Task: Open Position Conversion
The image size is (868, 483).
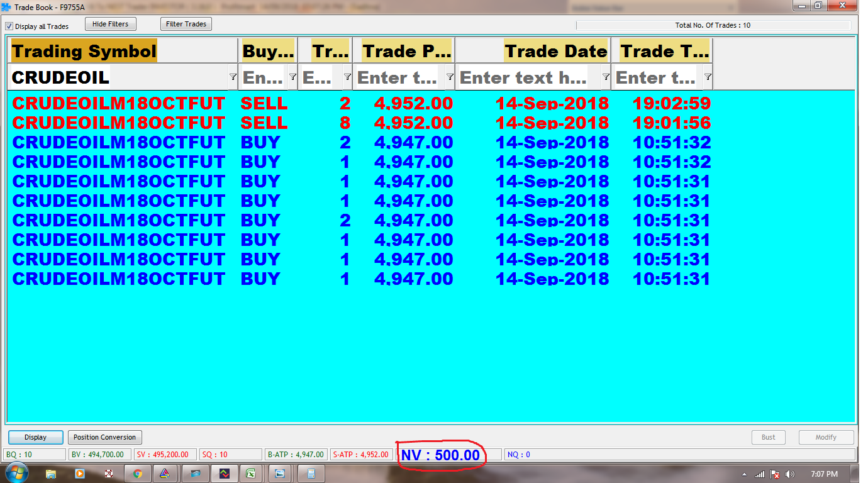Action: point(104,437)
